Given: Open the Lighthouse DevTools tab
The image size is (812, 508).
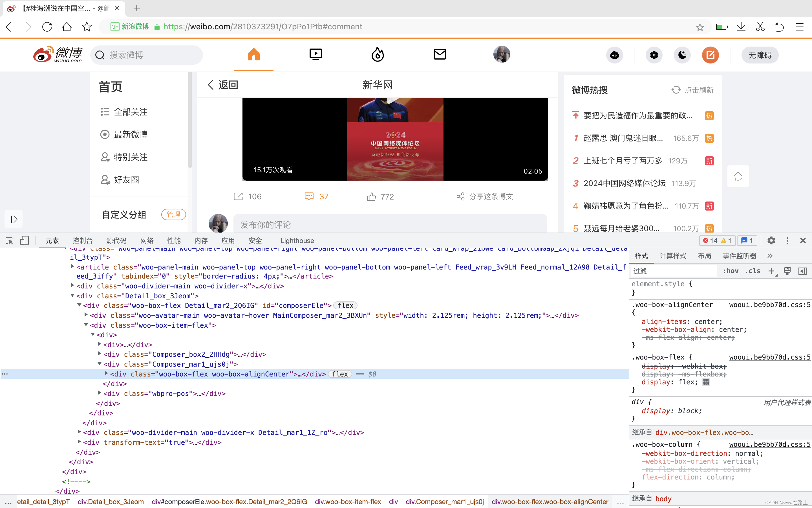Looking at the screenshot, I should (297, 240).
